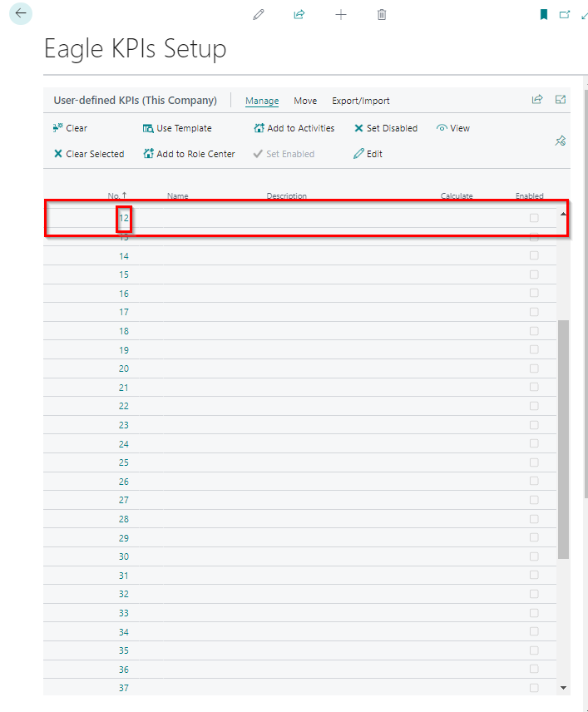588x712 pixels.
Task: Toggle Enabled checkbox for row 23
Action: pos(534,425)
